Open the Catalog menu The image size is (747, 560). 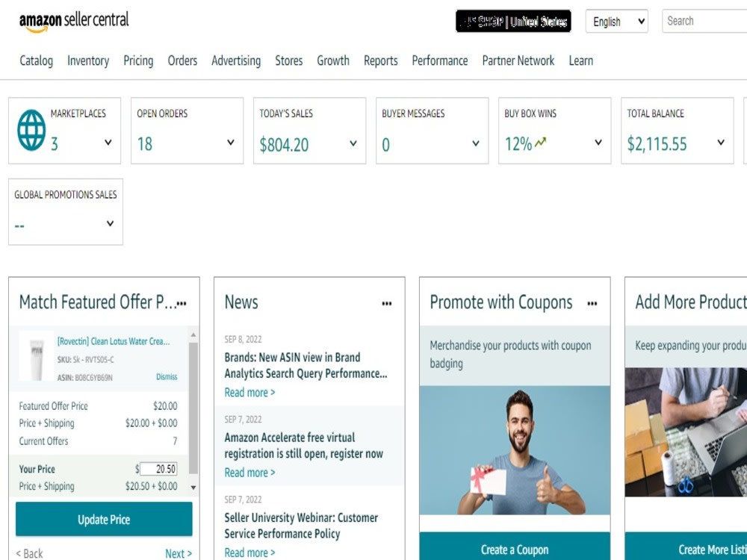[36, 61]
